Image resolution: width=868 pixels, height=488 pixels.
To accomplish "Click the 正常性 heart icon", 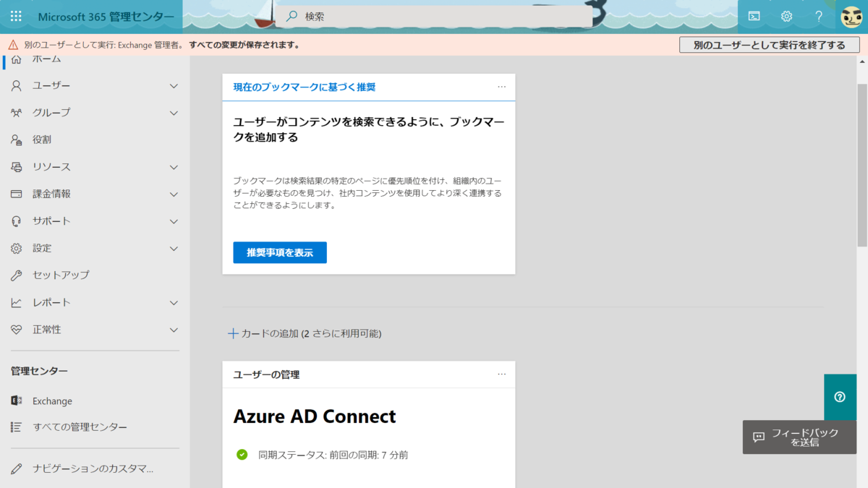I will pyautogui.click(x=16, y=330).
